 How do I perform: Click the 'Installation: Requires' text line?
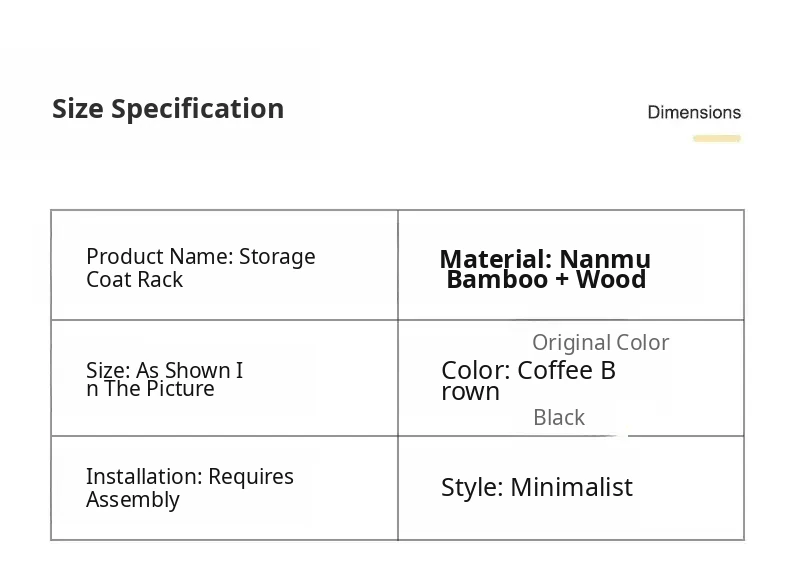click(189, 476)
